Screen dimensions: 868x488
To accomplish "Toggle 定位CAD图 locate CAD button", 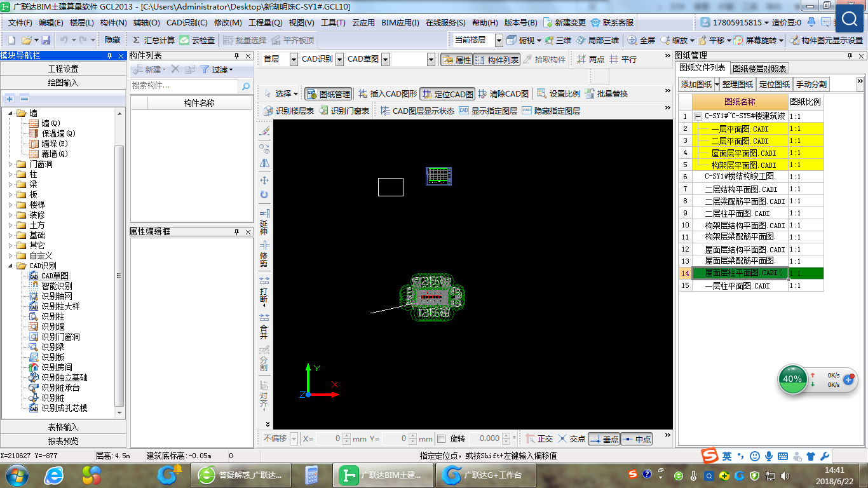I will (447, 93).
